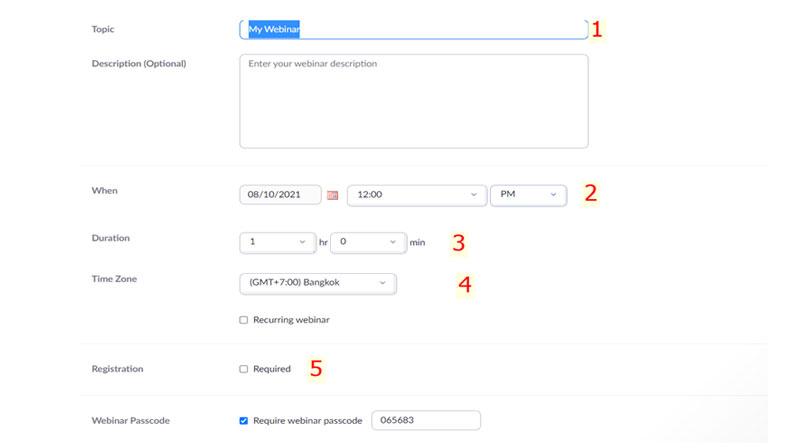Image resolution: width=800 pixels, height=445 pixels.
Task: Click the passcode field showing 065683
Action: [425, 421]
